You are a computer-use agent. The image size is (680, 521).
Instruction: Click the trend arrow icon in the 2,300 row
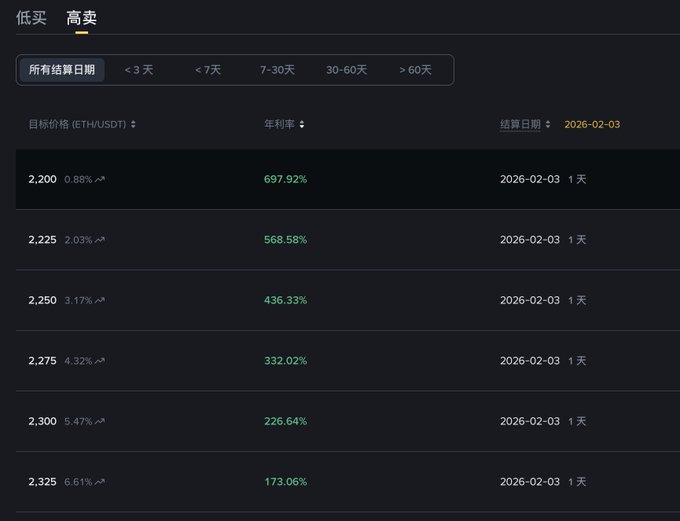coord(100,422)
